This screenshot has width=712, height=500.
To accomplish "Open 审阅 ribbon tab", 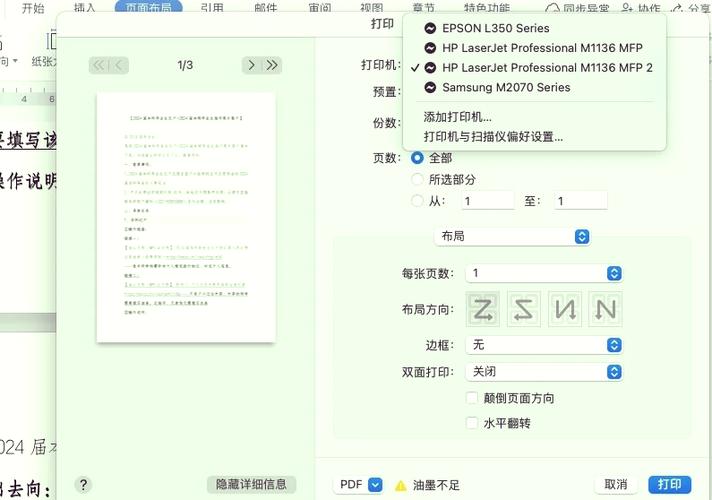I will click(320, 8).
